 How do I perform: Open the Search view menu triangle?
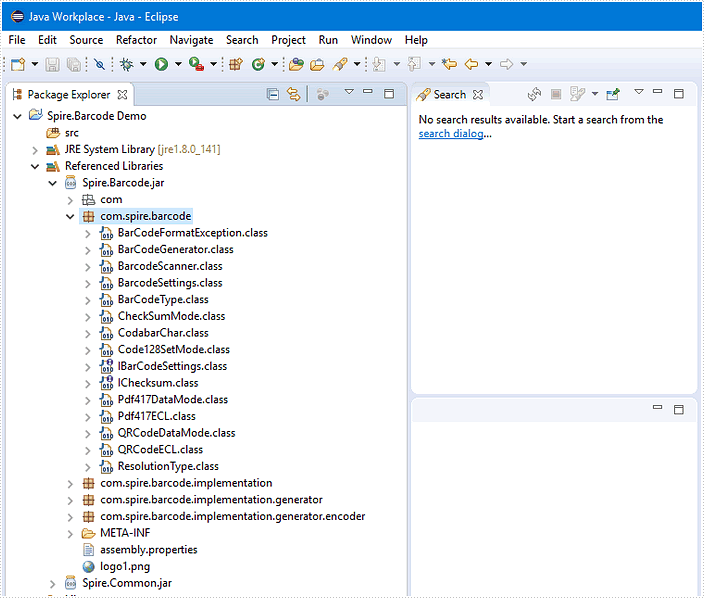[x=639, y=92]
